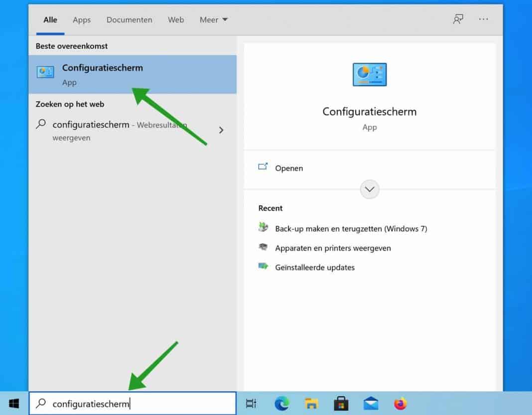This screenshot has width=532, height=415.
Task: Open the Microsoft Store from the taskbar
Action: [x=341, y=403]
